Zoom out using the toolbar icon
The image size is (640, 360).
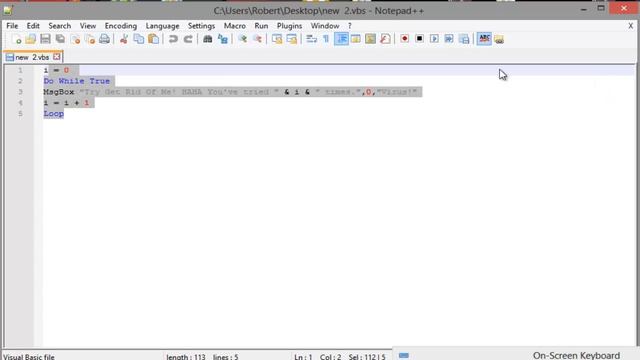(x=257, y=39)
